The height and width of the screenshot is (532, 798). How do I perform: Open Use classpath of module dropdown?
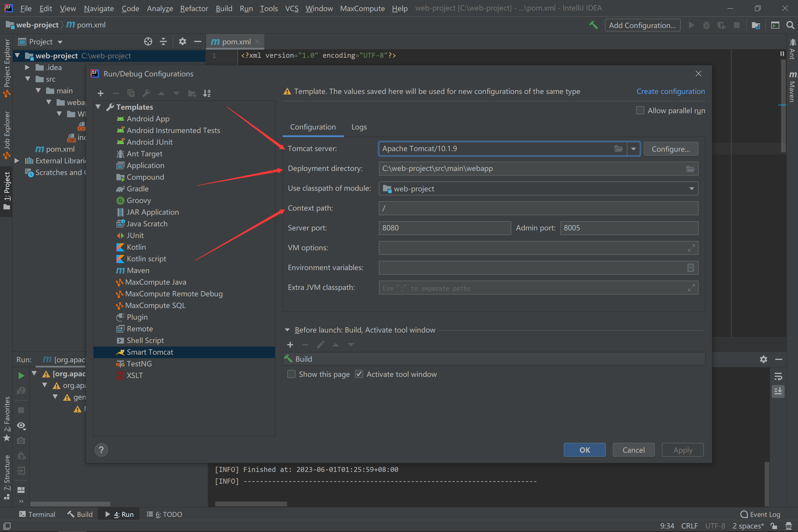(x=692, y=189)
